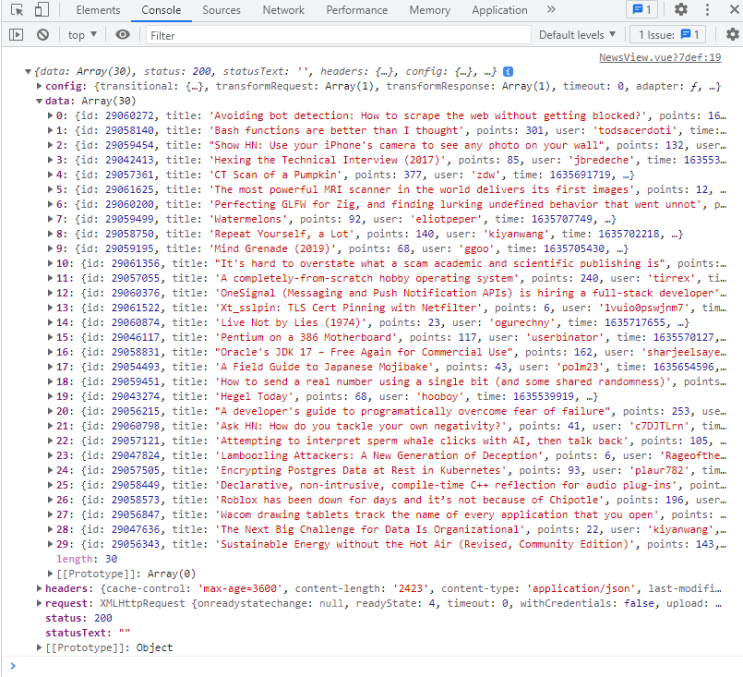Expand item 29 Sustainable Energy entry
The image size is (743, 677).
[x=50, y=544]
